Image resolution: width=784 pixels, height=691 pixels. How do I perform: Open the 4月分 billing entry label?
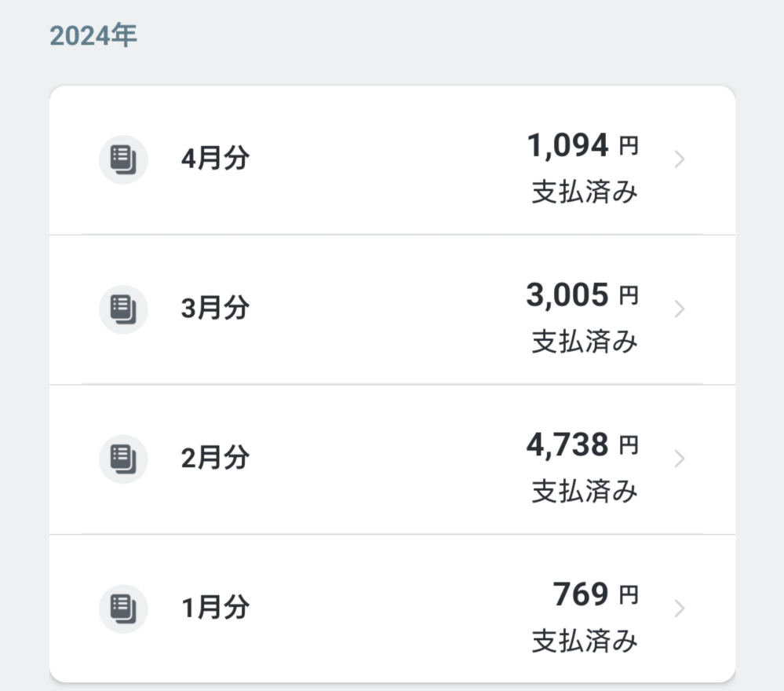coord(215,159)
